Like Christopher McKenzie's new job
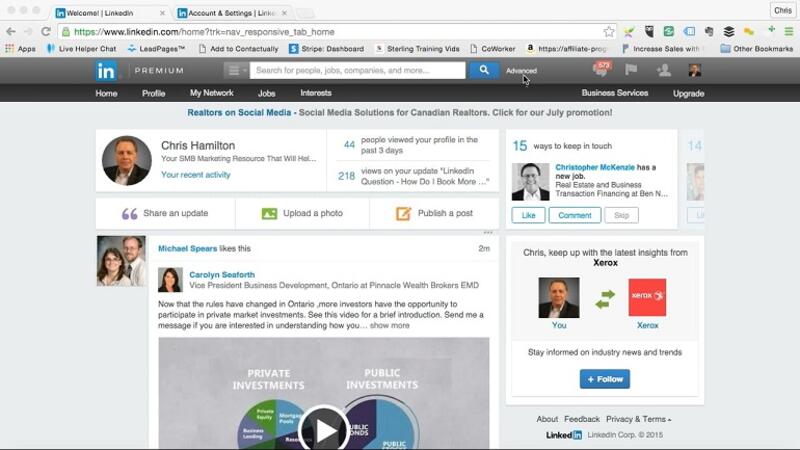The width and height of the screenshot is (800, 450). (528, 215)
